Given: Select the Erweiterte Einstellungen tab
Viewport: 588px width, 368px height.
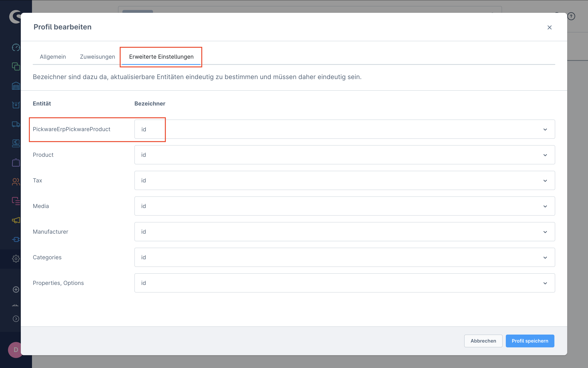Looking at the screenshot, I should click(x=161, y=57).
